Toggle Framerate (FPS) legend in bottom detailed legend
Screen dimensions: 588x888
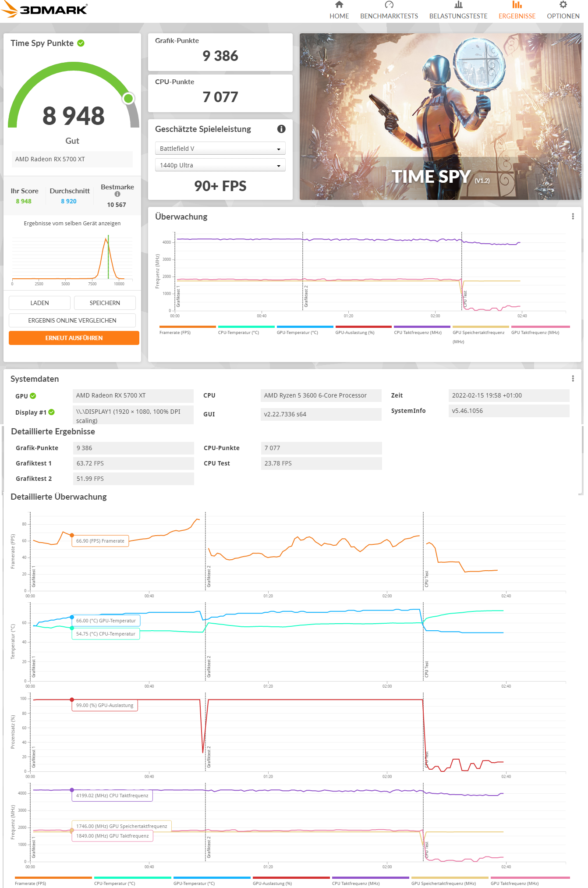[x=53, y=881]
